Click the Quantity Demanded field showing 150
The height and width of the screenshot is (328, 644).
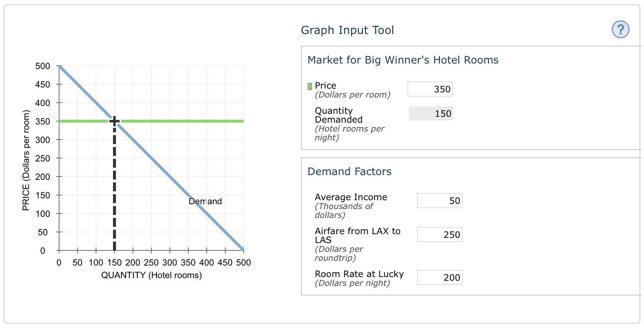(430, 113)
